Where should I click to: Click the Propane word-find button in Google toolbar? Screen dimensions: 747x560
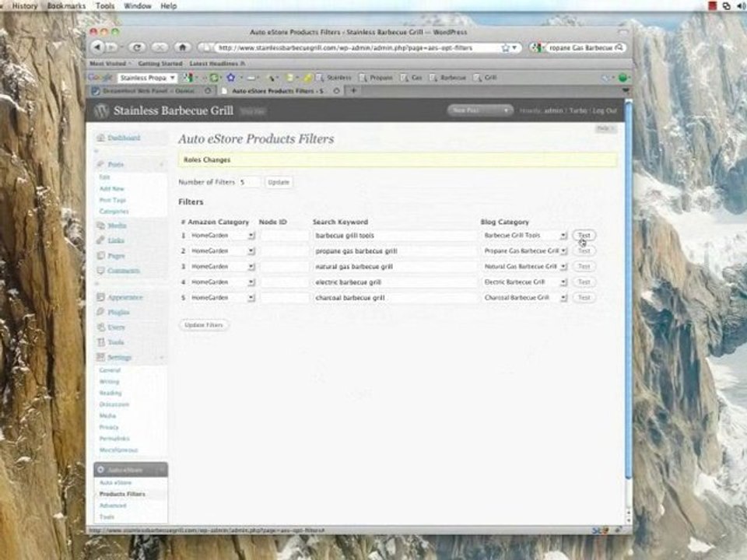pos(377,78)
